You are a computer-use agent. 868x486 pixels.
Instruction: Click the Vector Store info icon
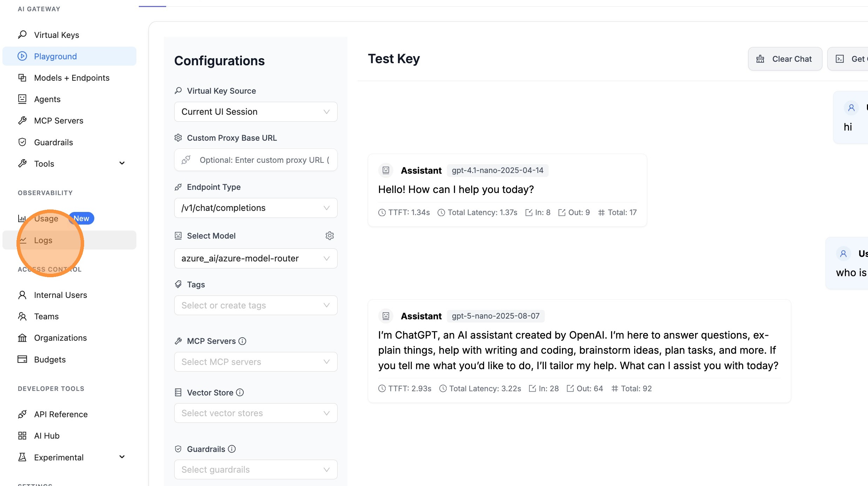239,392
